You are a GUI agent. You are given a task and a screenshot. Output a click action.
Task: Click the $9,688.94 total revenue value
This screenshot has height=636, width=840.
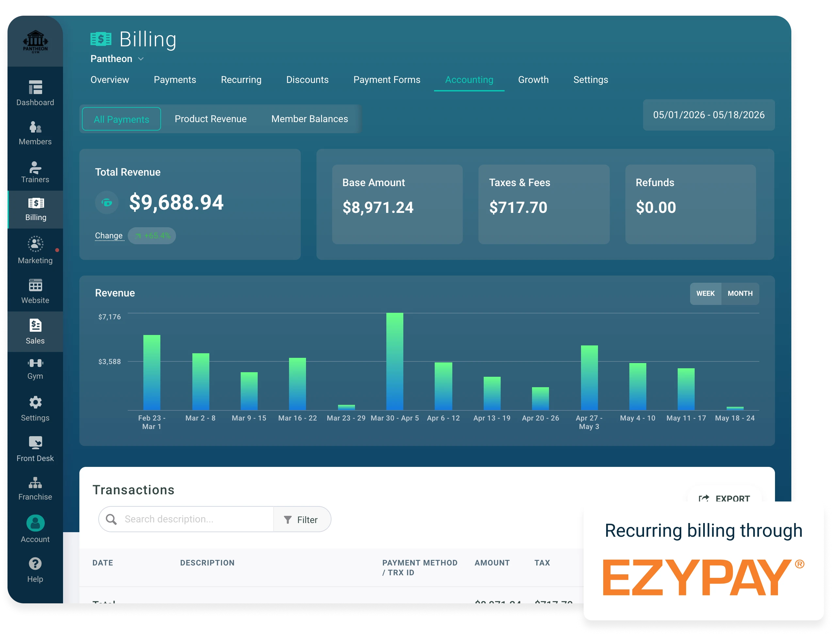click(x=176, y=202)
